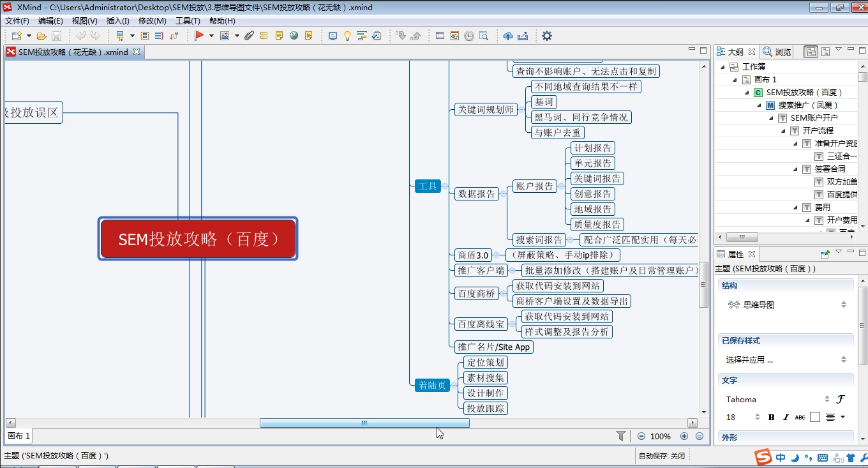This screenshot has height=468, width=868.
Task: Click the gear preferences icon in toolbar
Action: pos(547,36)
